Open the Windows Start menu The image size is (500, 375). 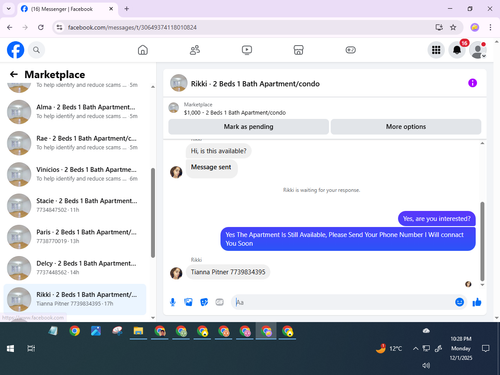point(10,349)
